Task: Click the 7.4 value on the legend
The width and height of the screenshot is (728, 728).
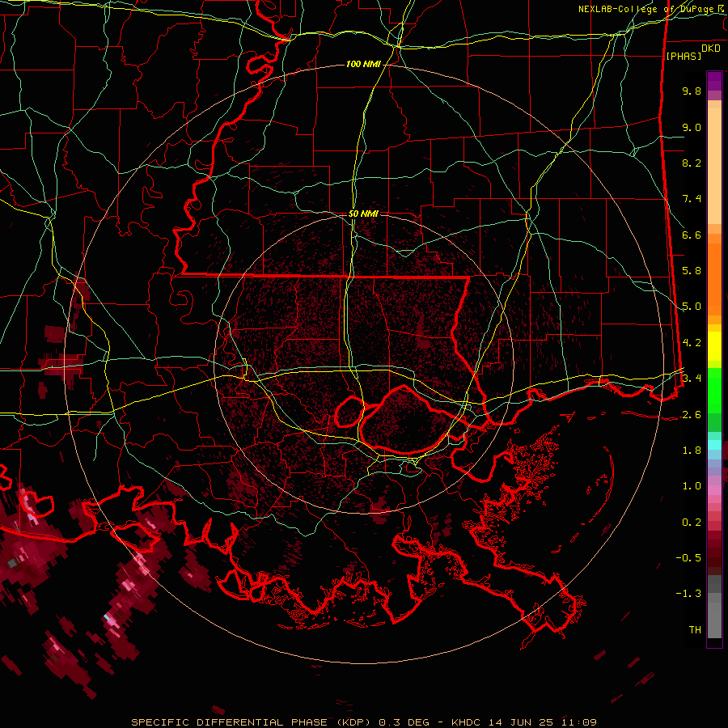Action: coord(692,199)
